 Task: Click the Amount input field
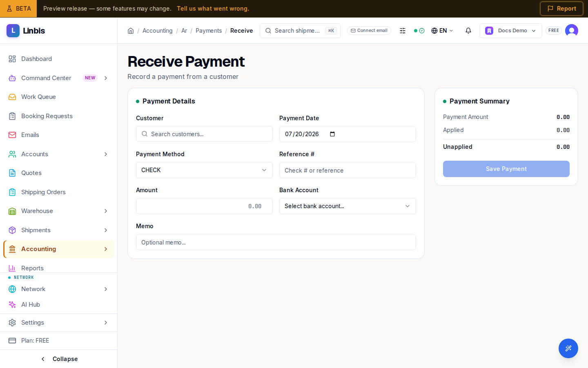point(204,206)
